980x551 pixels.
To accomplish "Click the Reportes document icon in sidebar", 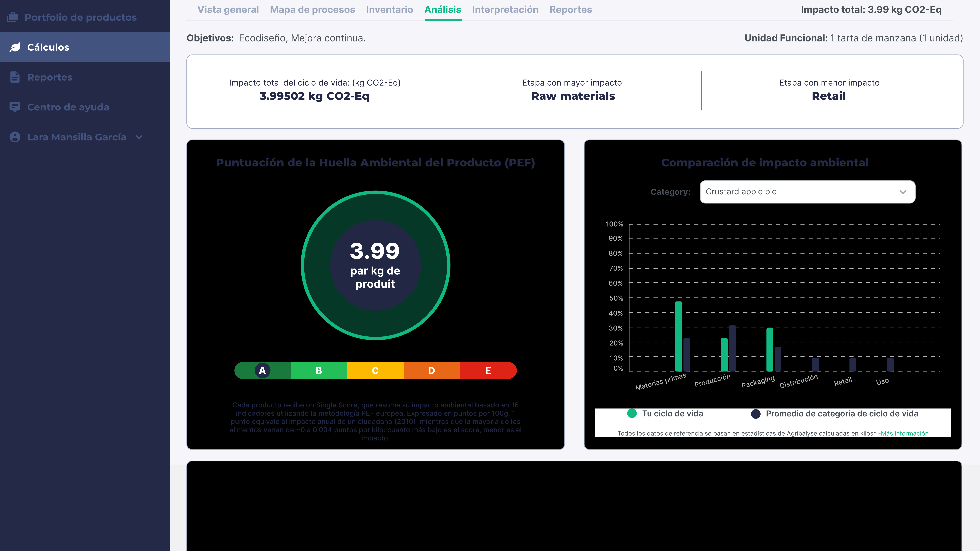I will tap(15, 77).
